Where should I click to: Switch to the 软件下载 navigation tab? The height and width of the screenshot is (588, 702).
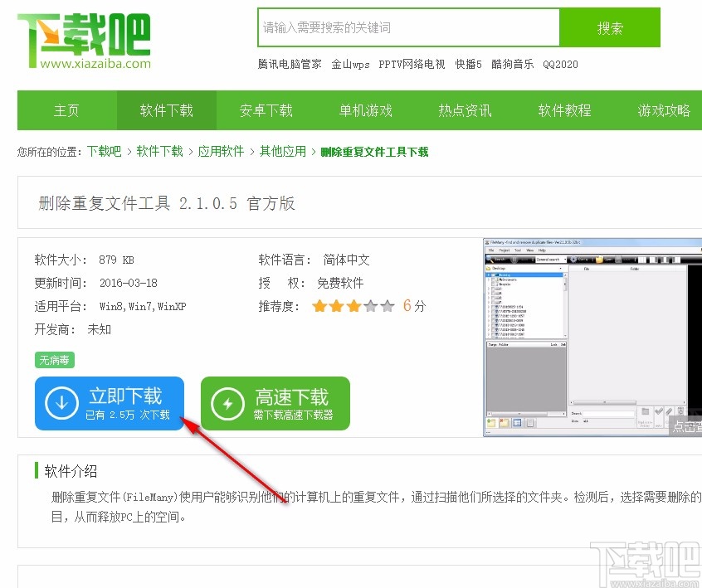click(166, 109)
